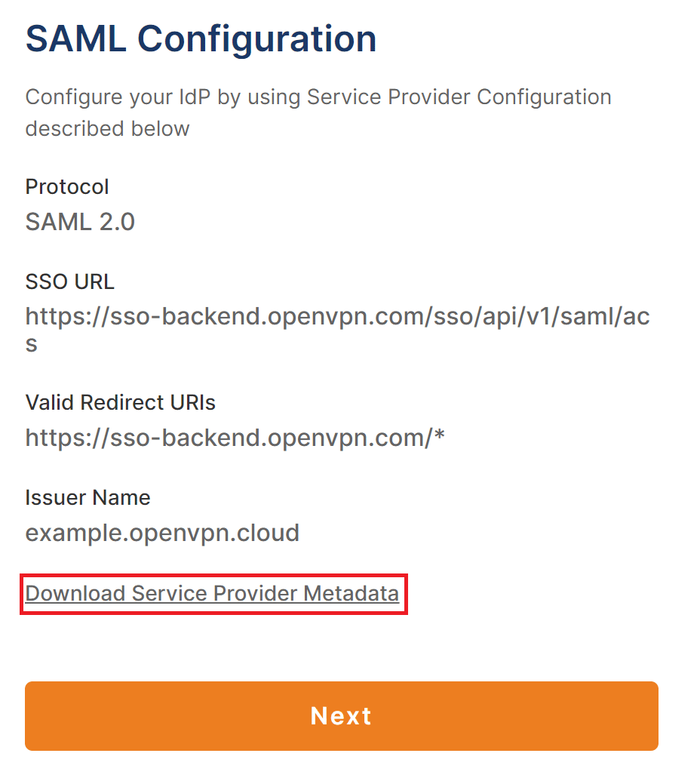Click the 'described below' text line
The width and height of the screenshot is (700, 784).
[x=107, y=129]
